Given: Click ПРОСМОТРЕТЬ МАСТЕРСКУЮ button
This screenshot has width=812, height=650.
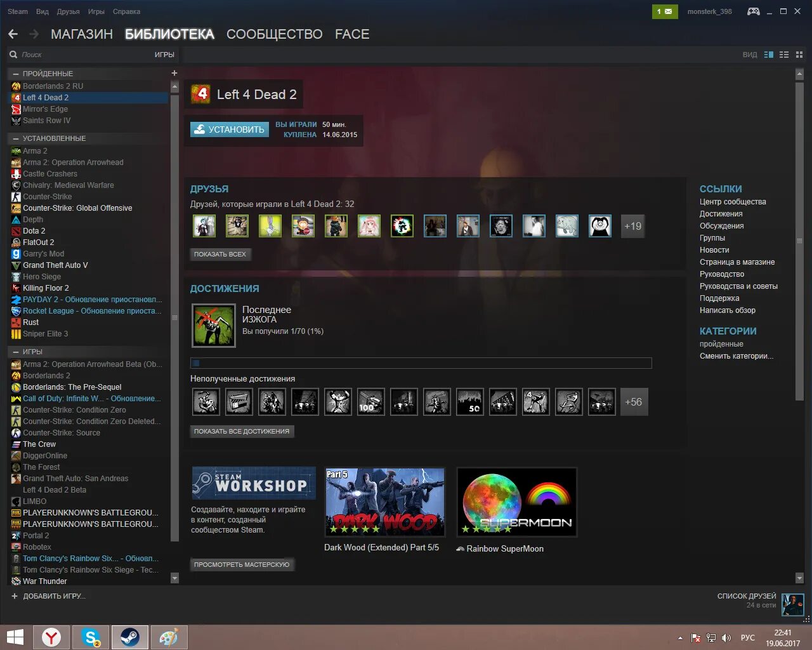Looking at the screenshot, I should coord(242,564).
